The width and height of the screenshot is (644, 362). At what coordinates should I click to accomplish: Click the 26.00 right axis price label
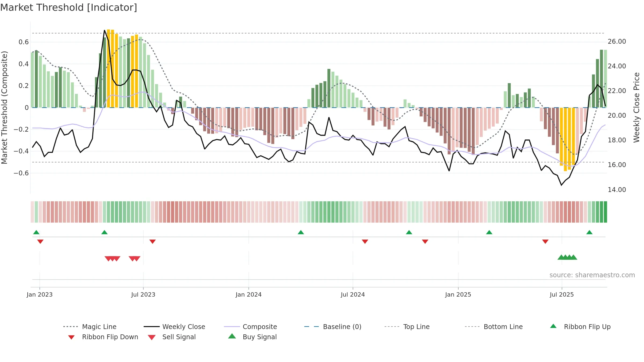click(x=617, y=42)
